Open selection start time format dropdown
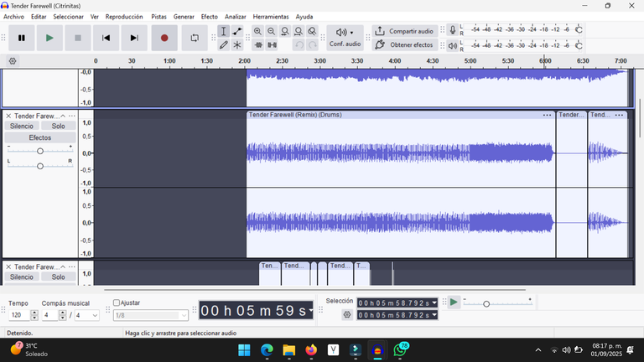This screenshot has width=644, height=362. (x=434, y=303)
